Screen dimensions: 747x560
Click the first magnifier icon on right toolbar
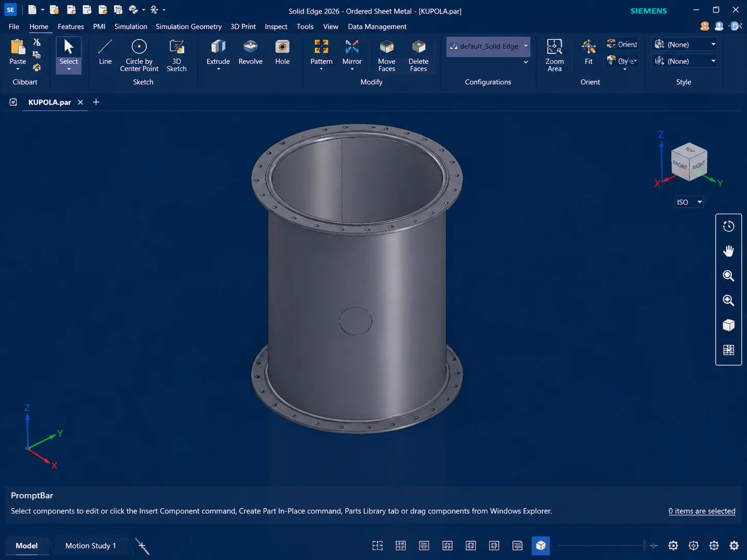tap(728, 275)
